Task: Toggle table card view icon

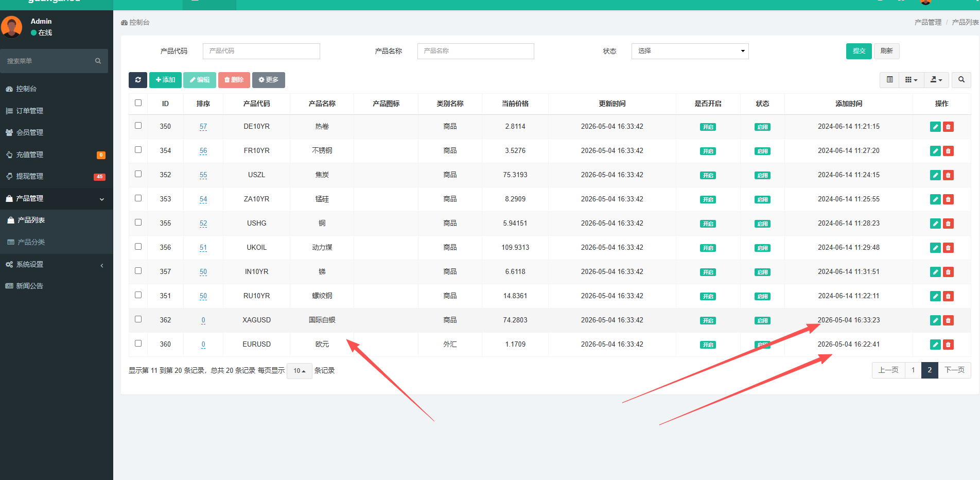Action: [x=889, y=80]
